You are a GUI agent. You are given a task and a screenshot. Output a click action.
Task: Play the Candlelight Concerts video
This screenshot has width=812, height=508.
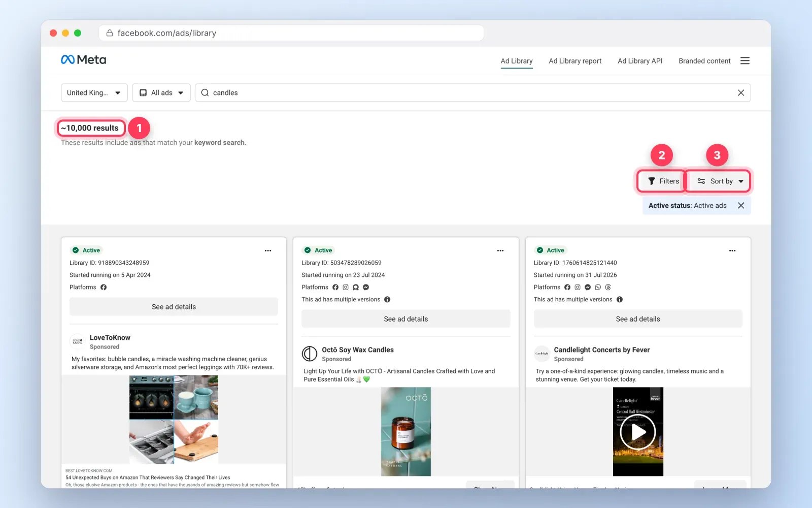click(x=638, y=432)
